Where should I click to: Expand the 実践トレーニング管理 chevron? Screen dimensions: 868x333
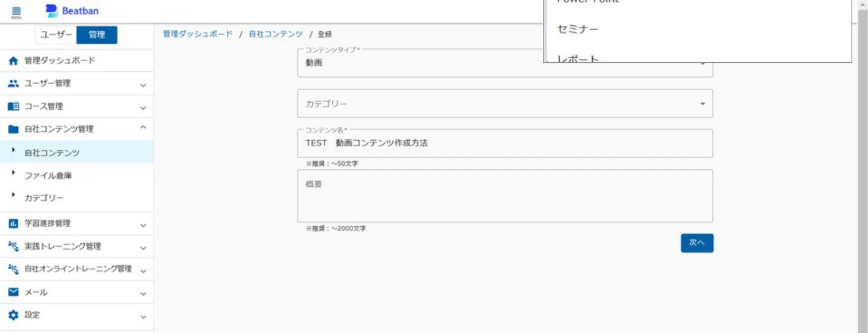(x=143, y=248)
